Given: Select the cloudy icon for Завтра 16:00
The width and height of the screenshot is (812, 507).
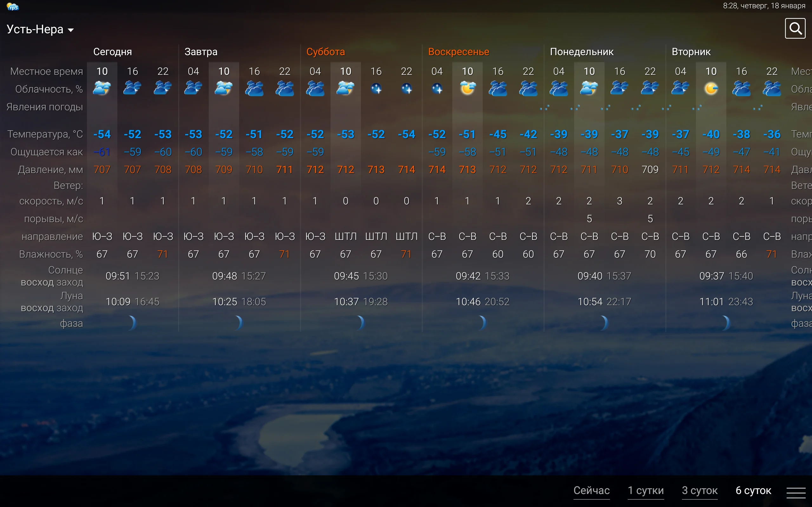Looking at the screenshot, I should pyautogui.click(x=254, y=88).
